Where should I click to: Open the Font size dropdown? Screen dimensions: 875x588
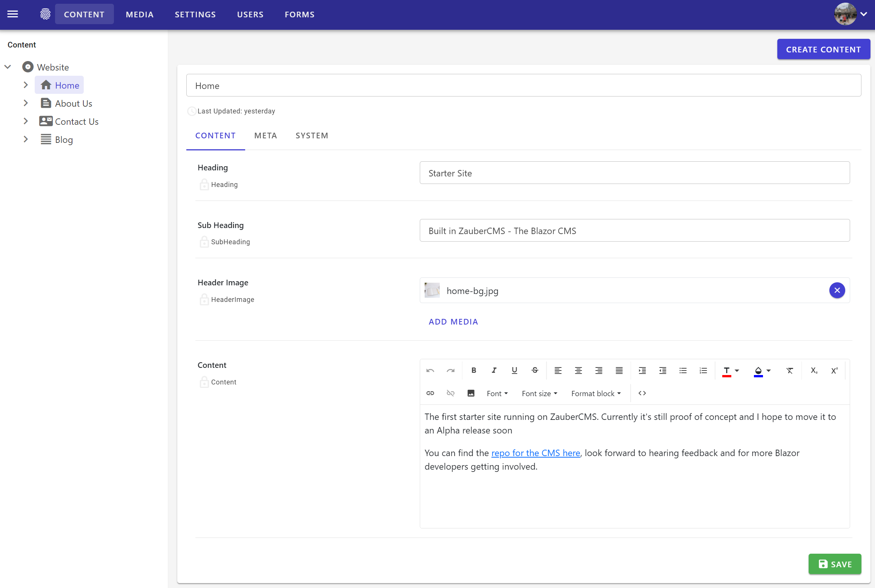tap(540, 393)
